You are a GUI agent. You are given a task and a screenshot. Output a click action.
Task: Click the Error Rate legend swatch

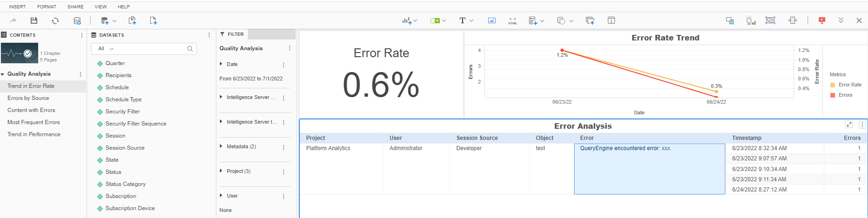833,85
